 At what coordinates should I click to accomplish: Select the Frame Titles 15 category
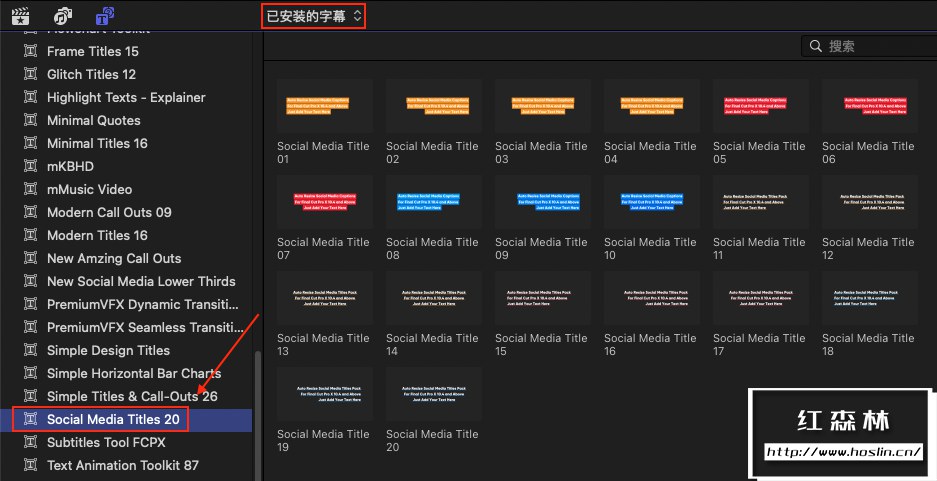93,51
